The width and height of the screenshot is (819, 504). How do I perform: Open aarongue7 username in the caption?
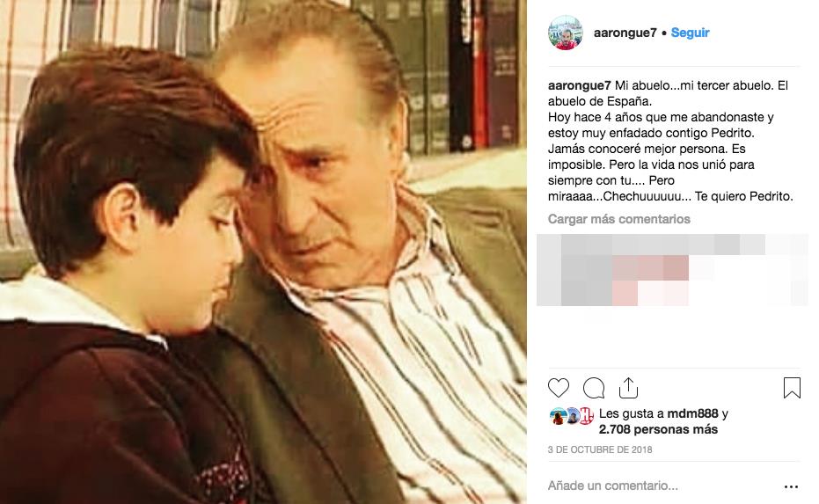point(579,85)
